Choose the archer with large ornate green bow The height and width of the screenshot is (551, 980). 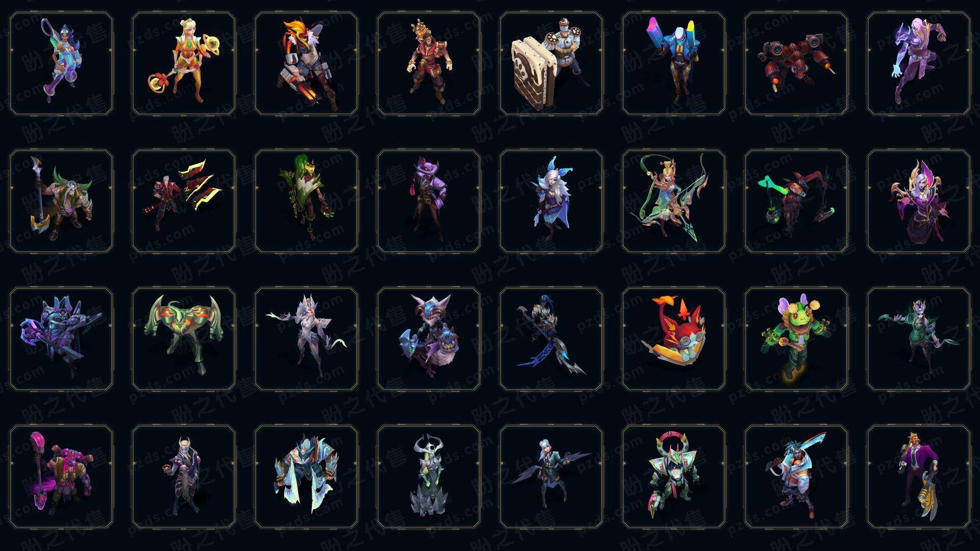(674, 201)
